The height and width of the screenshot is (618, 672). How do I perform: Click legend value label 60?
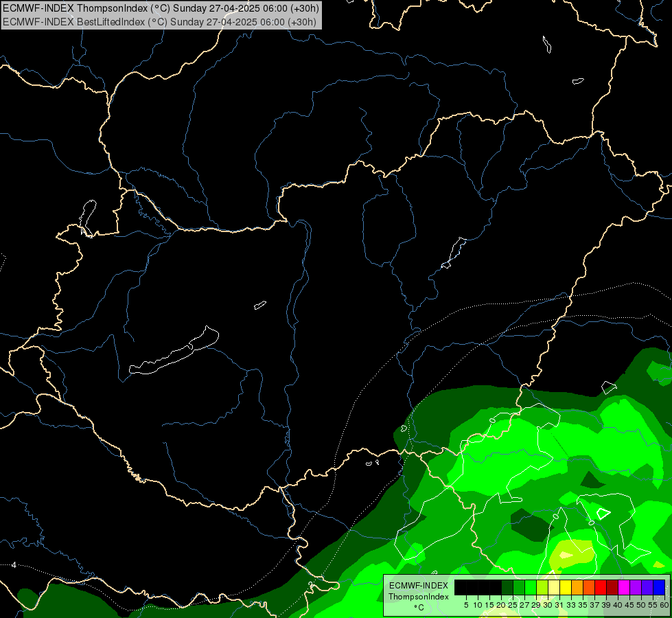(664, 605)
